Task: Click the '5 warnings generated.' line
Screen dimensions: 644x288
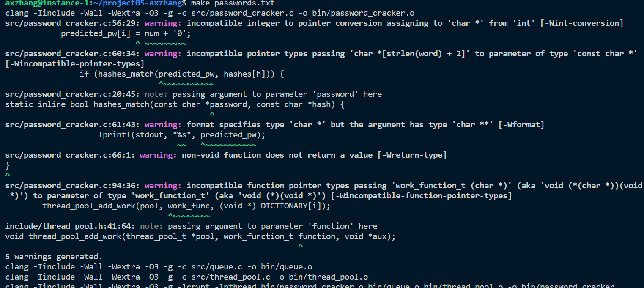Action: tap(54, 257)
